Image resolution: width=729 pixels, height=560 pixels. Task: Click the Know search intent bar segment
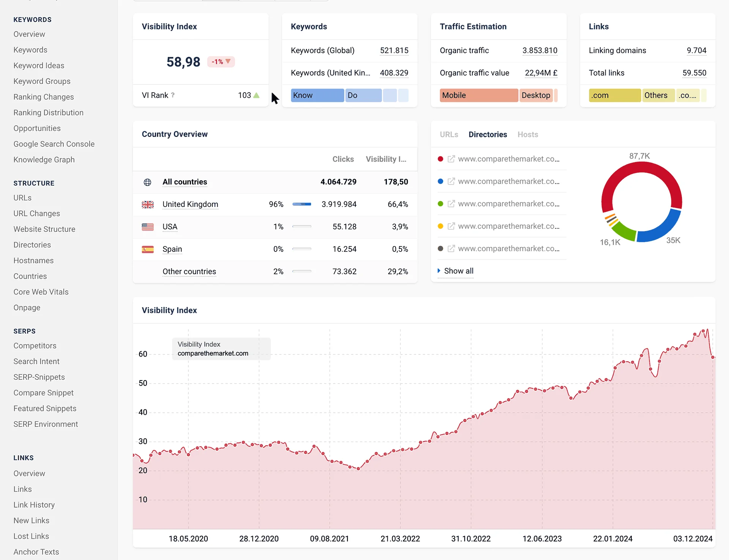pos(317,95)
